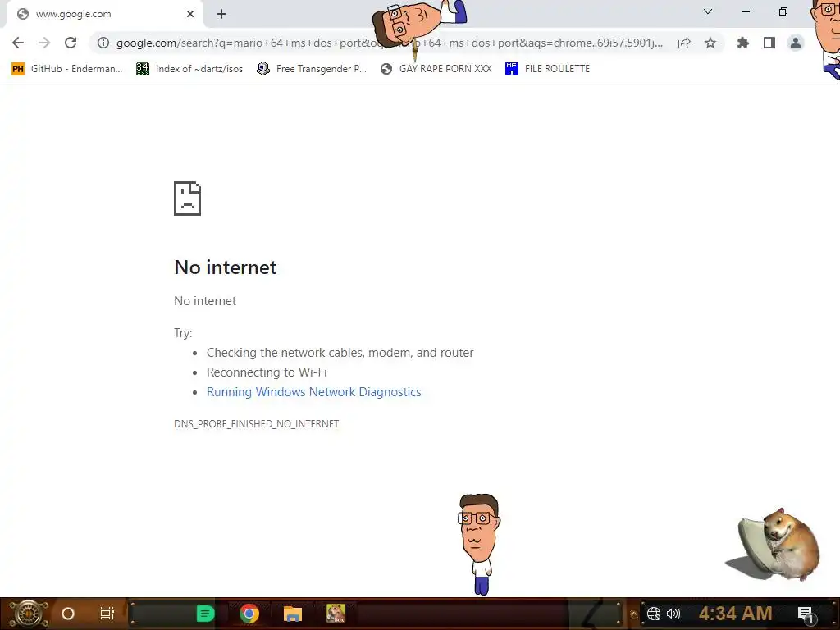Open the Chrome profile avatar

pos(796,43)
